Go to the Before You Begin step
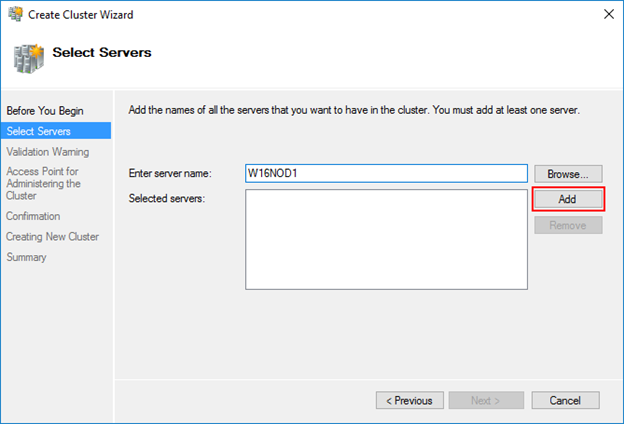 pyautogui.click(x=45, y=111)
